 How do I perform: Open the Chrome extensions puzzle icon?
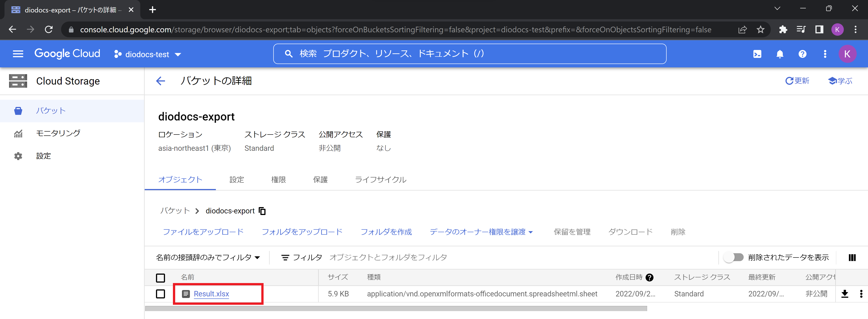(783, 30)
